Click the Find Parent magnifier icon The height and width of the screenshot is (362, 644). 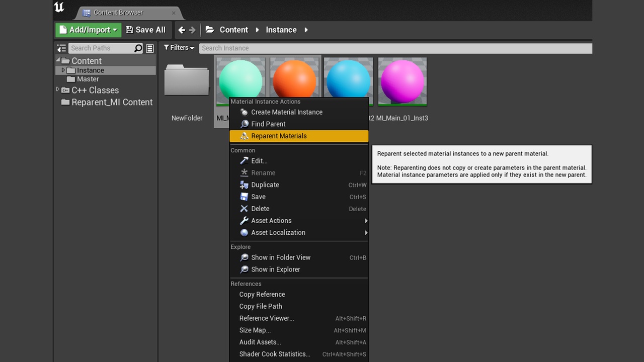pyautogui.click(x=244, y=124)
